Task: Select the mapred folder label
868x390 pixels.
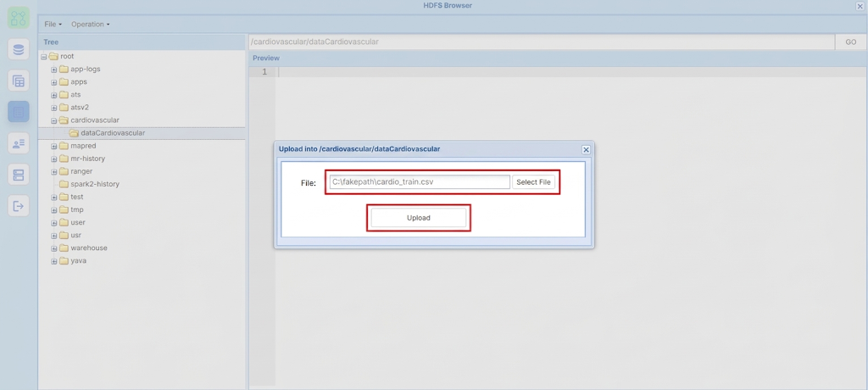Action: coord(83,146)
